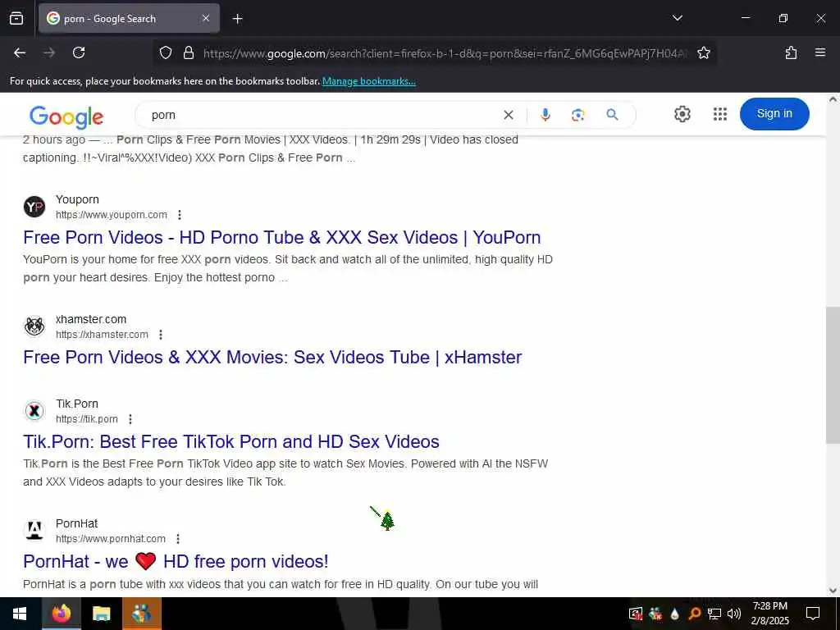Open the network tray icon

pyautogui.click(x=714, y=614)
